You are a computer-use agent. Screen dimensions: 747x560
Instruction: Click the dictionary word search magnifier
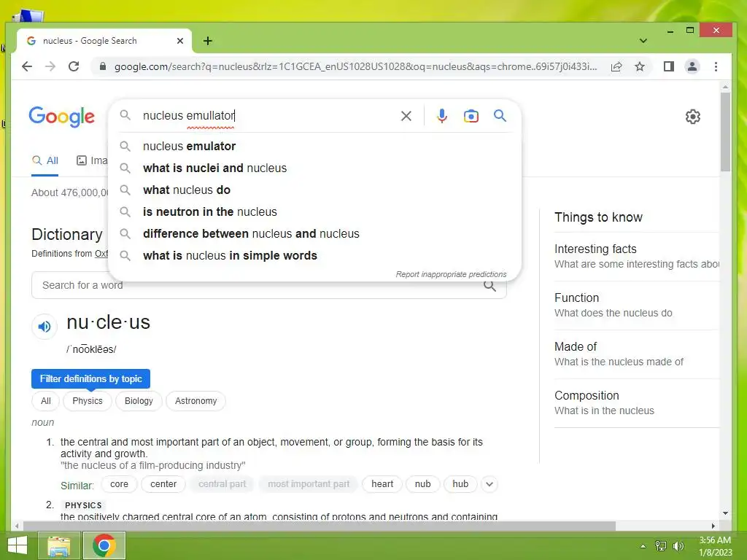(489, 286)
